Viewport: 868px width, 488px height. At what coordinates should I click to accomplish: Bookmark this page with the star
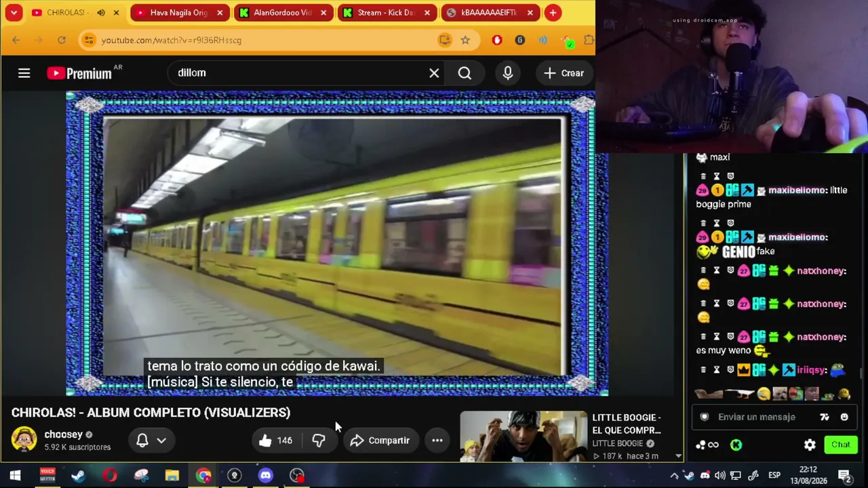[465, 40]
